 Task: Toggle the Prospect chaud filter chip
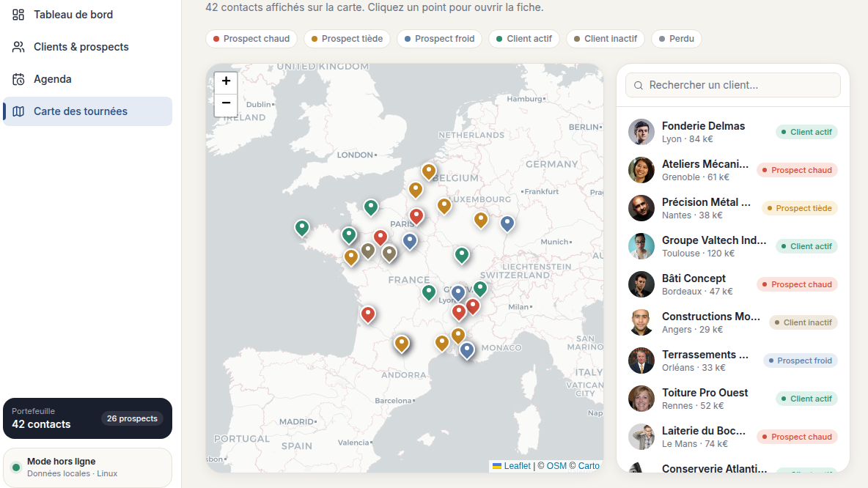(x=251, y=39)
